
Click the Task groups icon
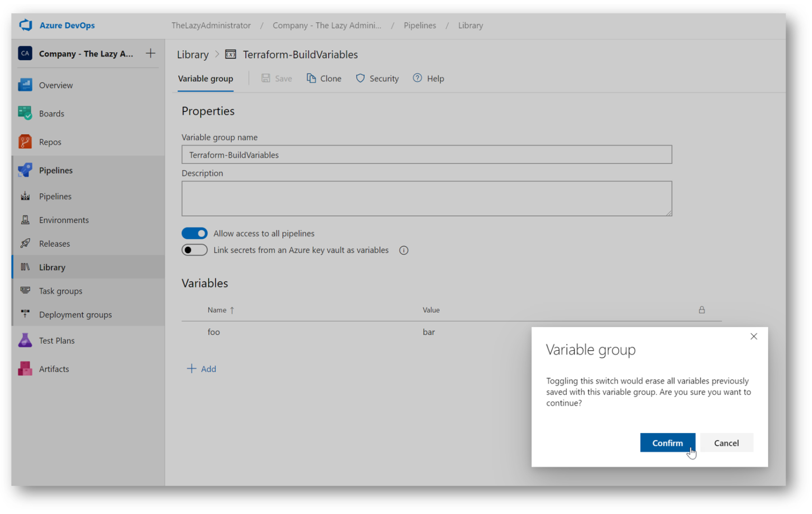[25, 291]
